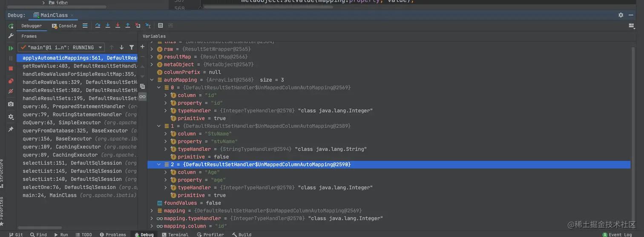The height and width of the screenshot is (237, 644).
Task: Select handleRowValuesForSimpleResultMap:355 frame
Action: (77, 74)
